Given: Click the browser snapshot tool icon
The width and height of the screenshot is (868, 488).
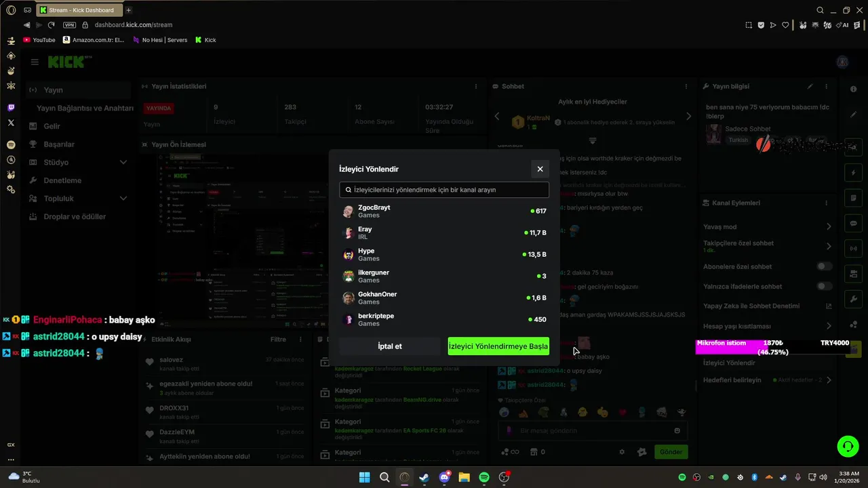Looking at the screenshot, I should [x=749, y=25].
